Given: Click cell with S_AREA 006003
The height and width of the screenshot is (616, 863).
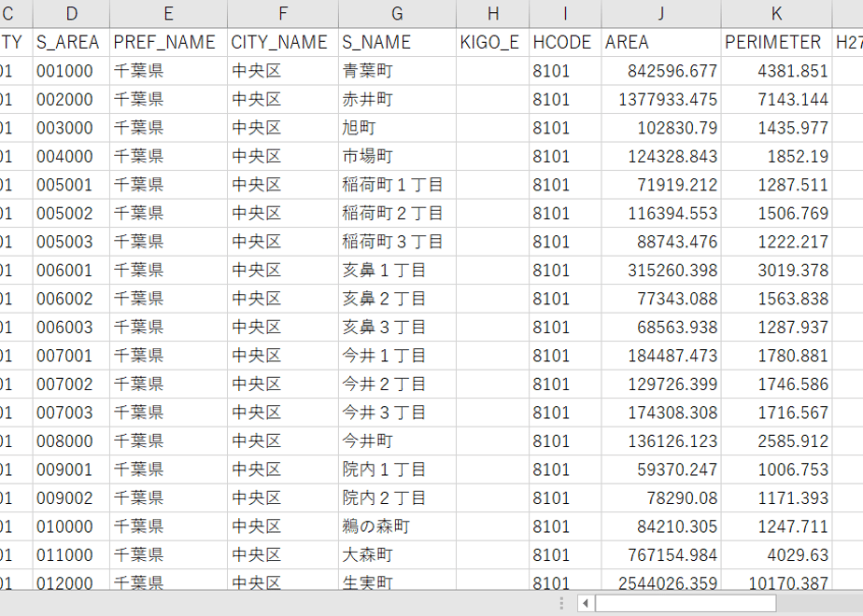Looking at the screenshot, I should [72, 328].
